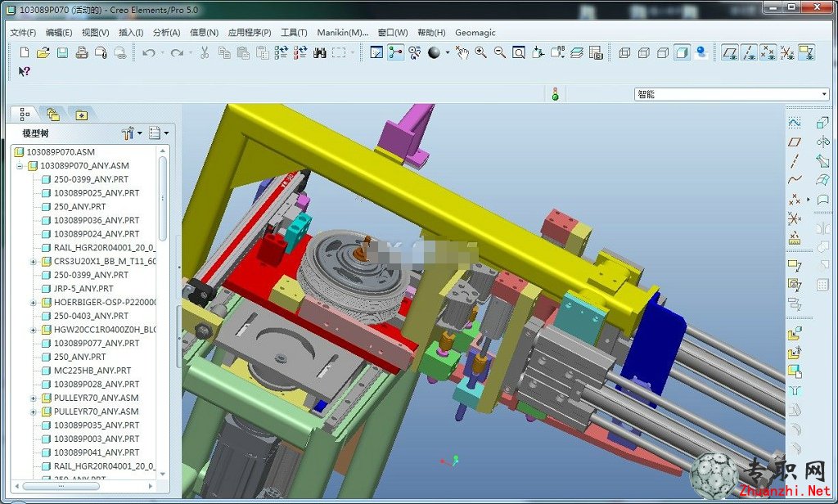The image size is (838, 504).
Task: Click the reorient view icon
Action: 538,52
